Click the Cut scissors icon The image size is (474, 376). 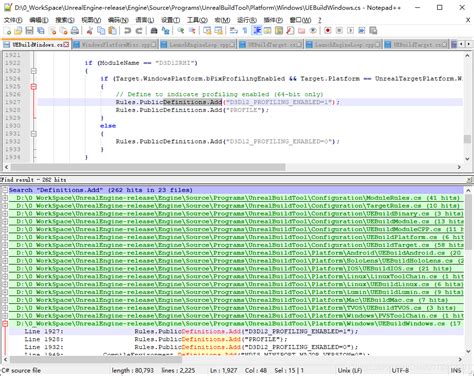click(x=89, y=31)
